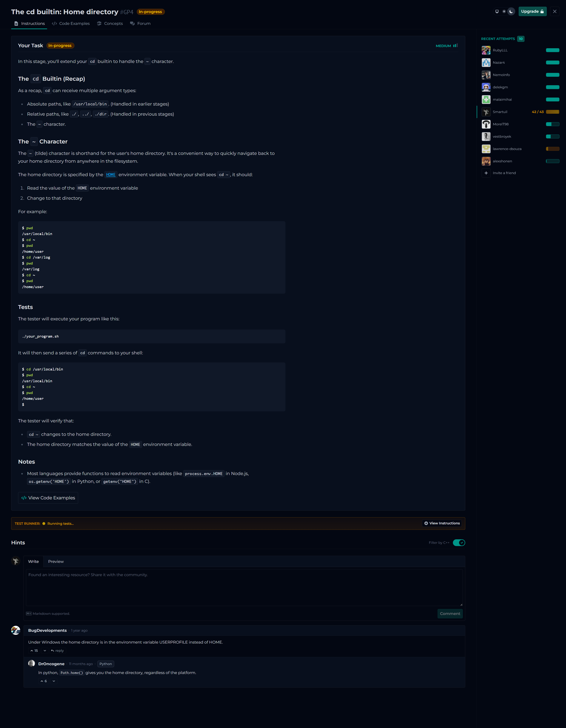This screenshot has height=728, width=566.
Task: Switch to system theme monitor icon
Action: (x=497, y=11)
